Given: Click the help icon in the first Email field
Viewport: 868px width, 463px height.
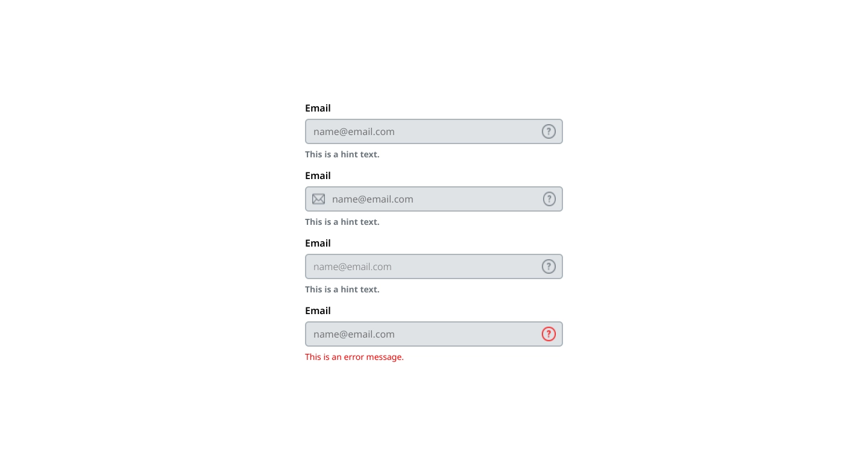Looking at the screenshot, I should (x=549, y=131).
